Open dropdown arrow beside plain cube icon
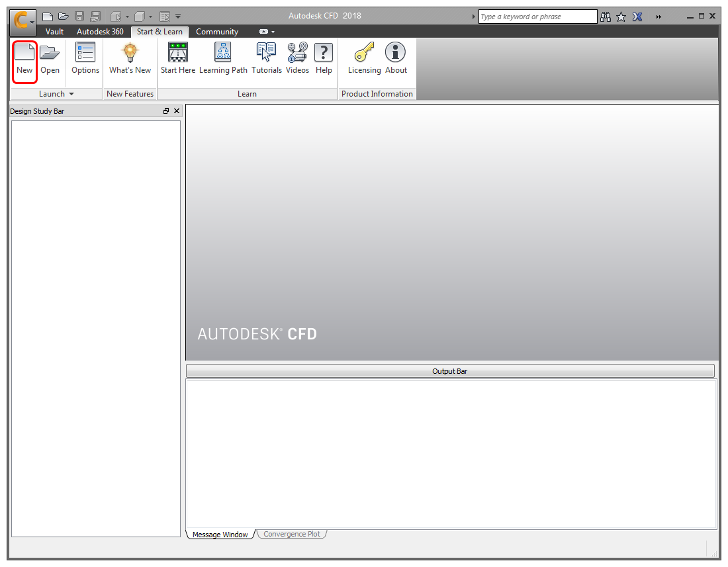728x567 pixels. [150, 17]
